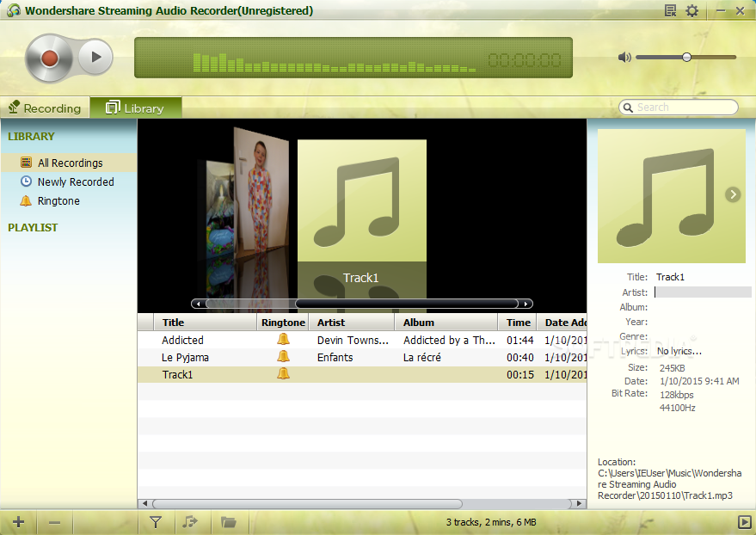This screenshot has height=535, width=756.
Task: Click cover flow scrollbar left arrow
Action: point(198,304)
